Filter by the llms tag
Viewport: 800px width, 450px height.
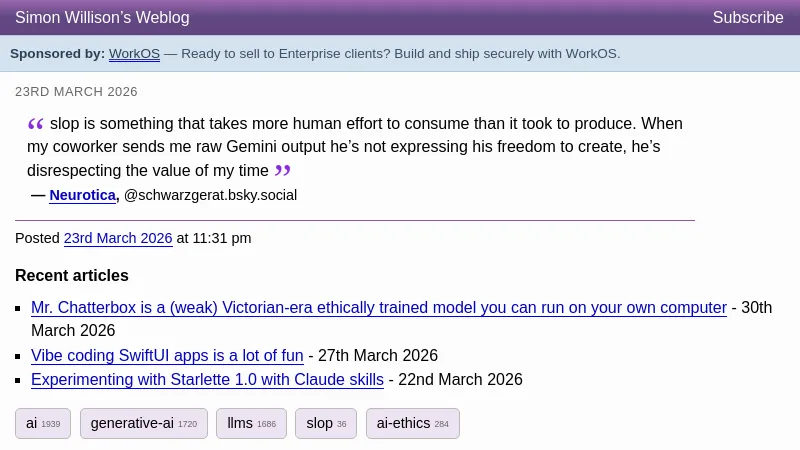251,424
